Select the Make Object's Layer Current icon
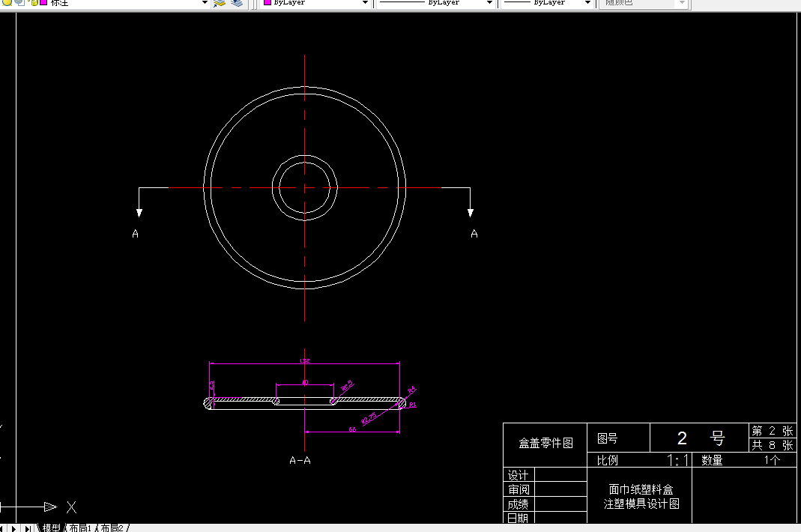 tap(218, 3)
